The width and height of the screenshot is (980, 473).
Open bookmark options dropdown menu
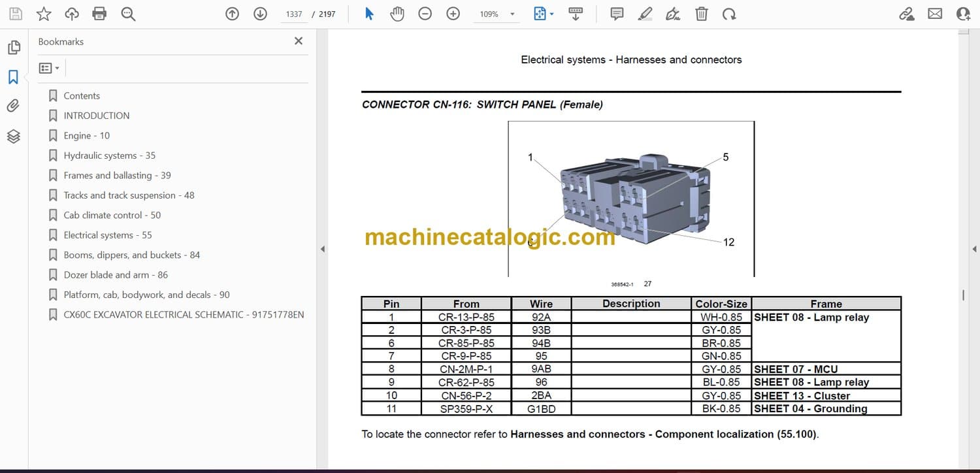point(49,68)
